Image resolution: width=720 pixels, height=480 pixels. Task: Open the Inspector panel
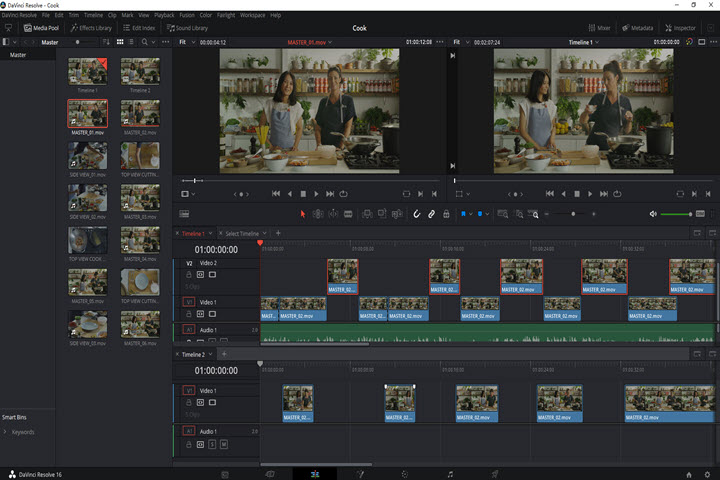click(681, 28)
